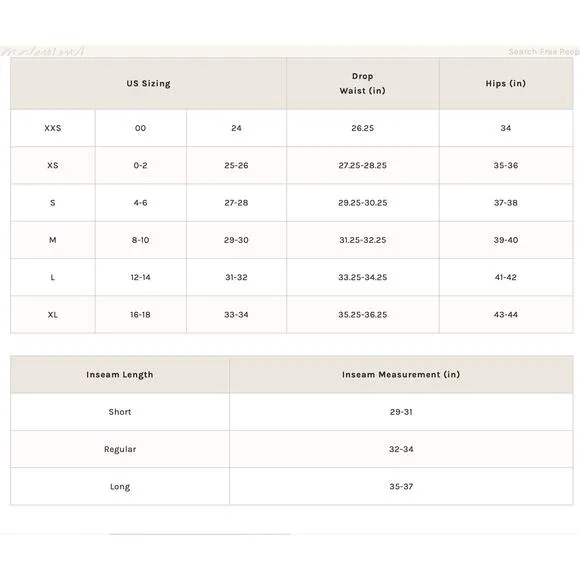The height and width of the screenshot is (580, 580).
Task: Select the Hips (in) header
Action: pyautogui.click(x=506, y=84)
